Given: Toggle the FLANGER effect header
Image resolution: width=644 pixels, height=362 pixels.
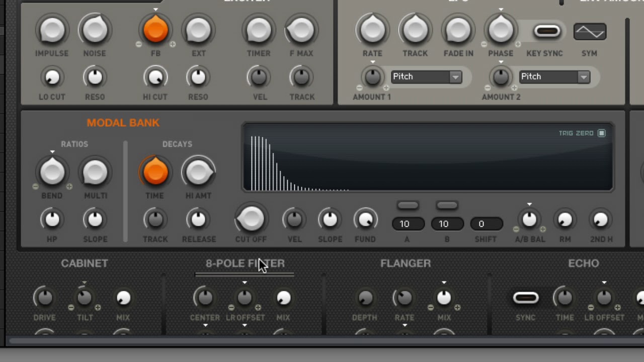Looking at the screenshot, I should coord(406,263).
